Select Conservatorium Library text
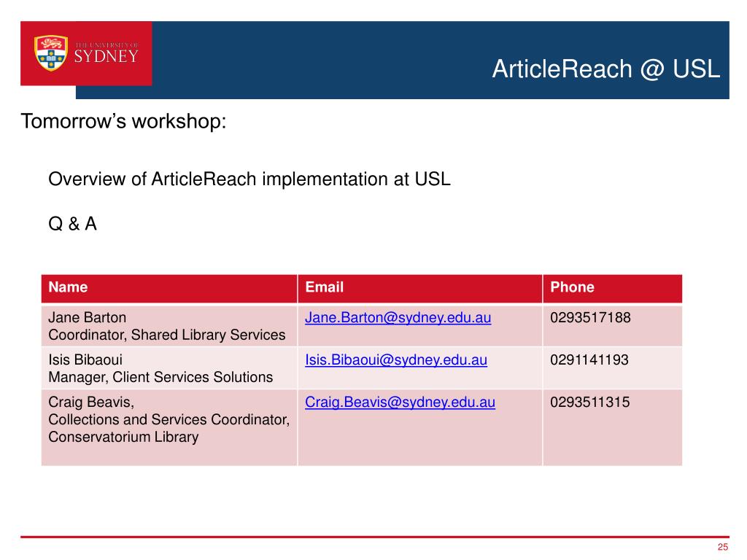The height and width of the screenshot is (560, 747). (123, 437)
